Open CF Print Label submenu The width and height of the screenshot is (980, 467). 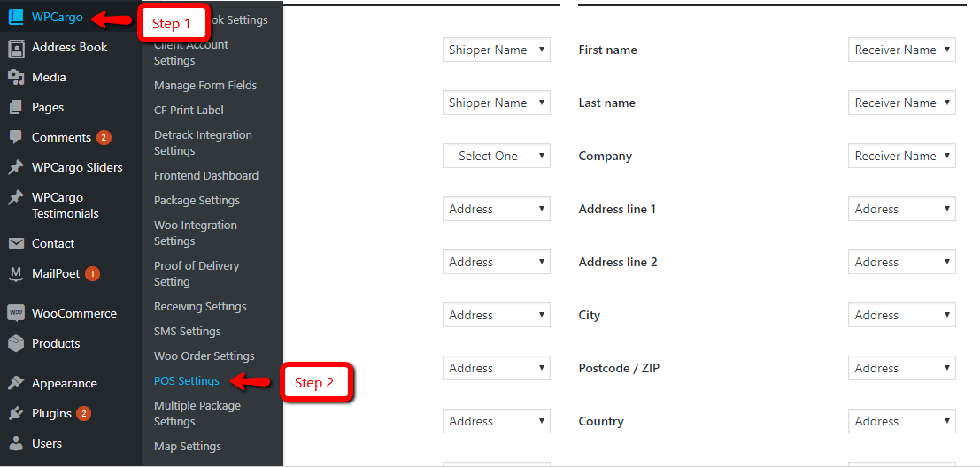coord(189,110)
